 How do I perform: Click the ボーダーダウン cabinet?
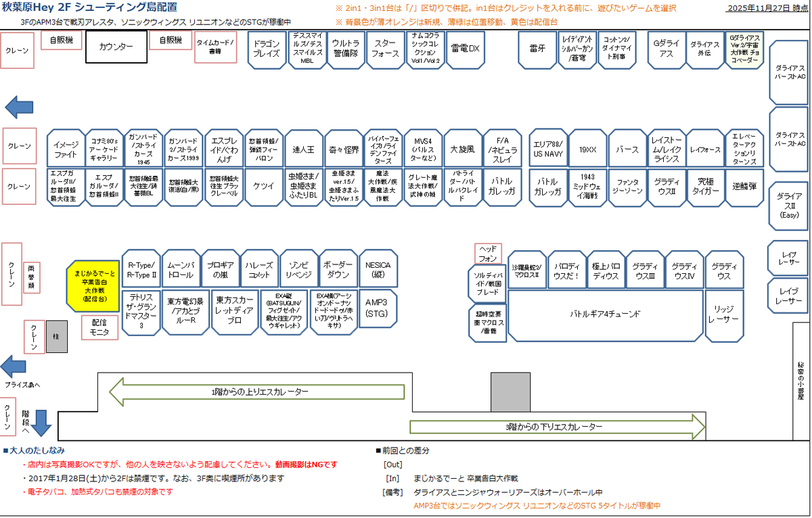click(339, 269)
